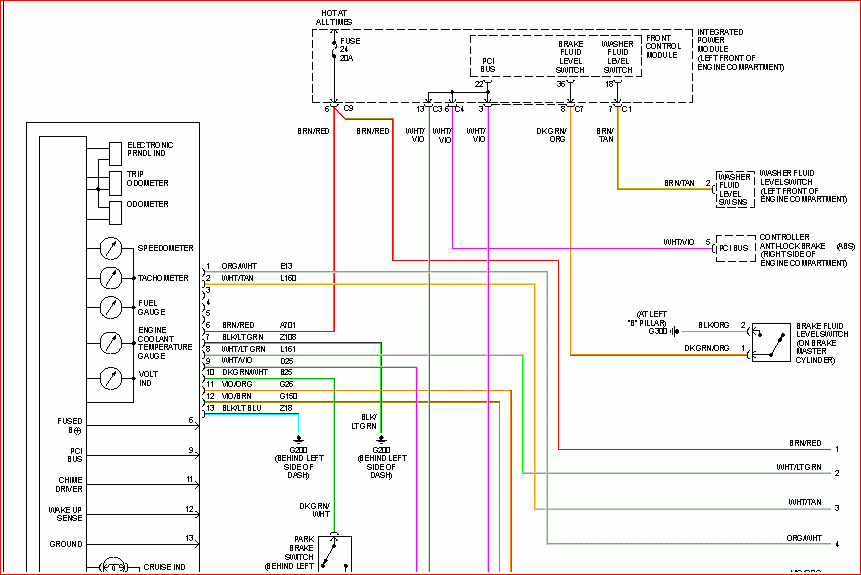Click the 'TACHOMETER' label
The width and height of the screenshot is (861, 575).
[x=163, y=278]
